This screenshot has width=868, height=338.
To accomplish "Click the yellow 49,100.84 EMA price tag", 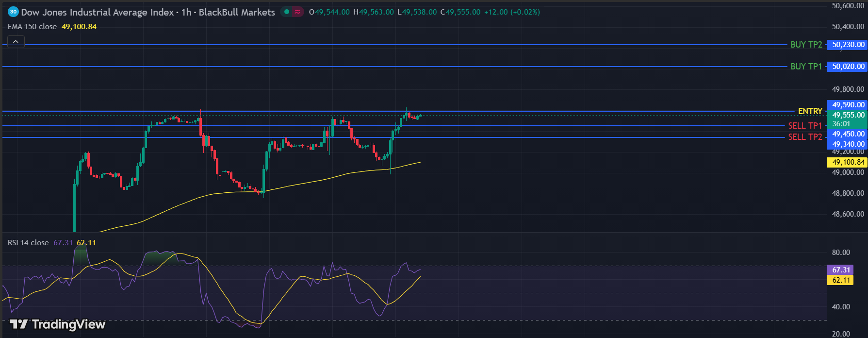I will tap(847, 162).
